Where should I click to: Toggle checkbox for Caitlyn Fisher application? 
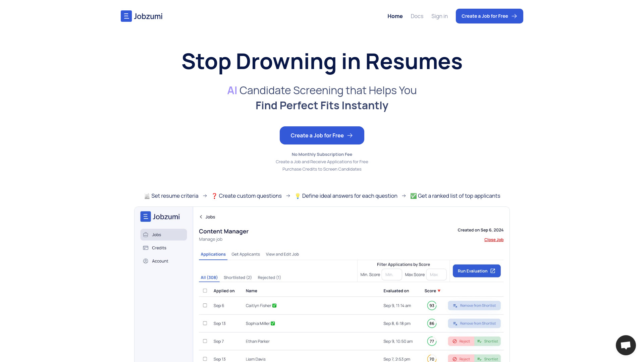[204, 305]
